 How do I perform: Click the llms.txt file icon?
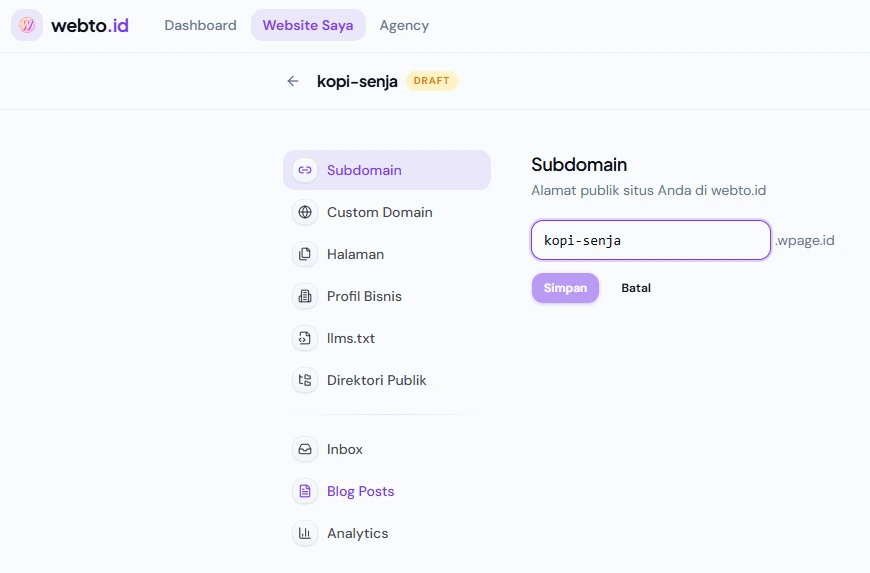click(305, 338)
